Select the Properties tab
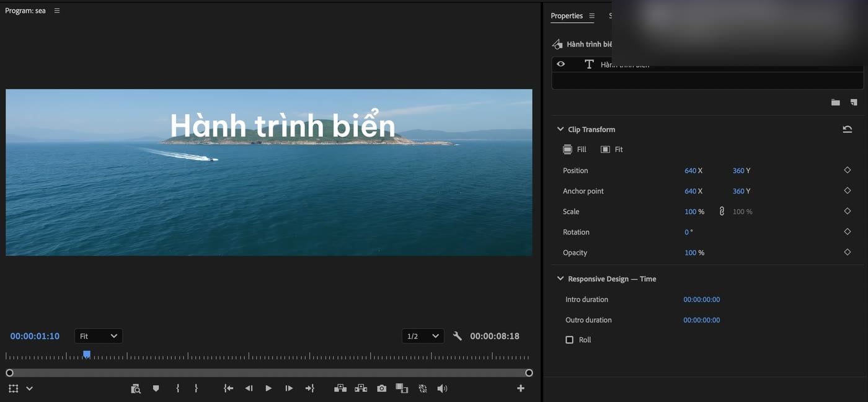The width and height of the screenshot is (868, 402). [567, 16]
